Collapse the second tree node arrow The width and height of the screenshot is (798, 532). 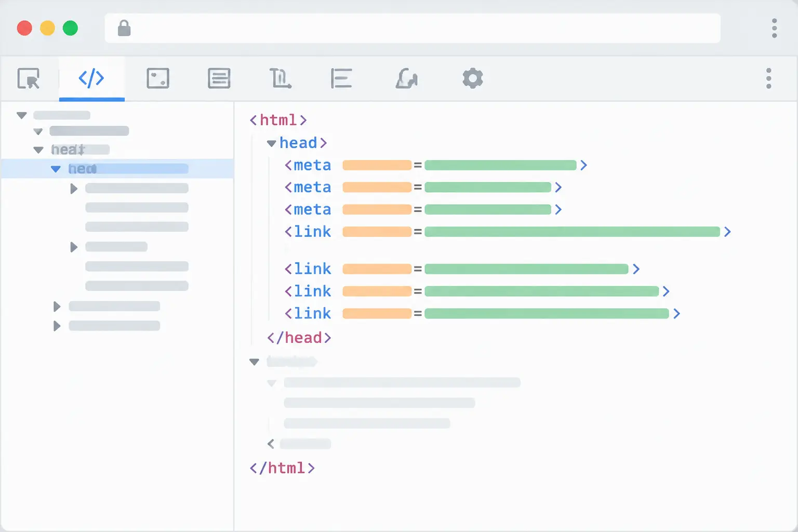coord(38,131)
